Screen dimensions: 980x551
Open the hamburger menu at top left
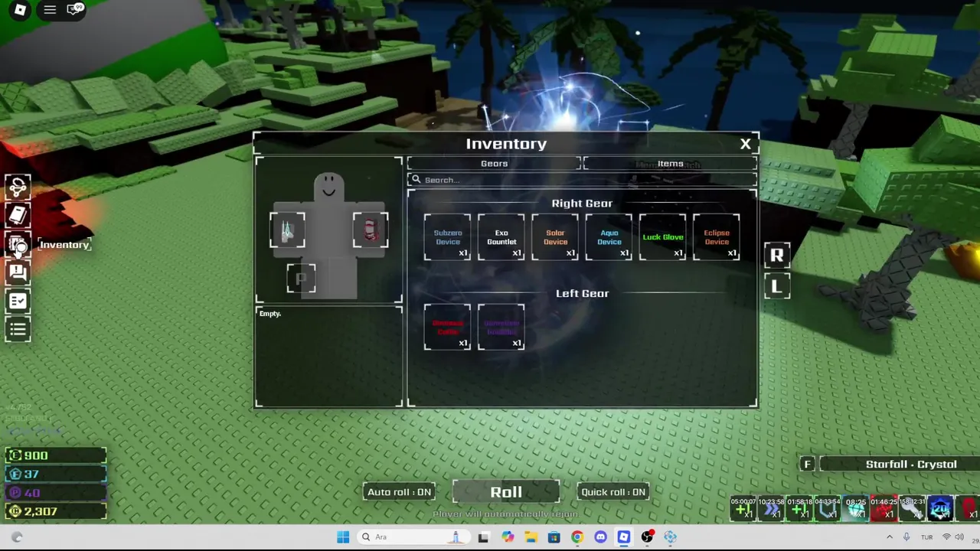[50, 10]
